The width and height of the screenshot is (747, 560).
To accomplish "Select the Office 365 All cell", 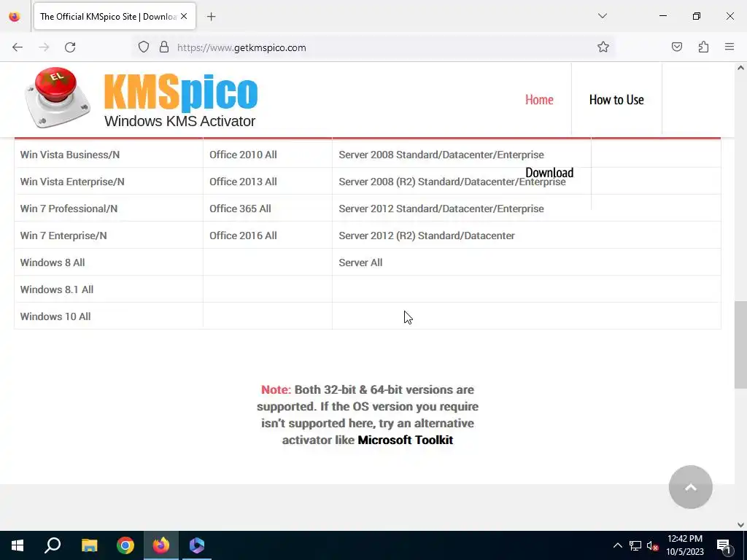I will click(x=268, y=209).
